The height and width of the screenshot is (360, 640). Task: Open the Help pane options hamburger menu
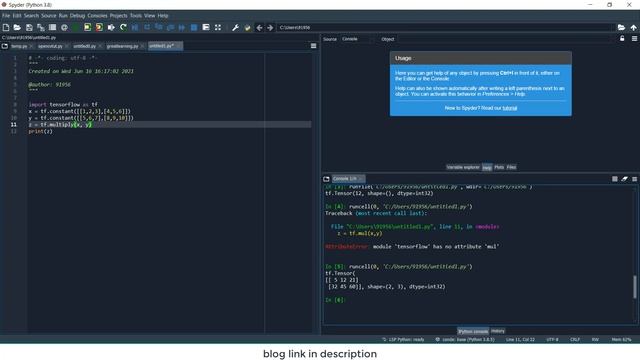click(x=634, y=38)
